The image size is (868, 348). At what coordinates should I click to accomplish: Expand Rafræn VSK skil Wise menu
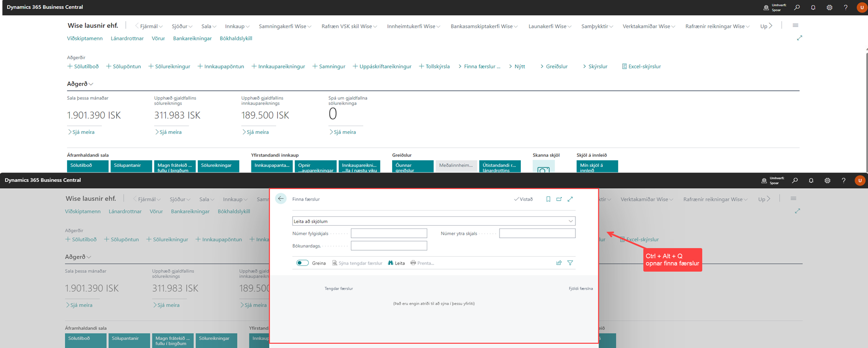pos(349,26)
